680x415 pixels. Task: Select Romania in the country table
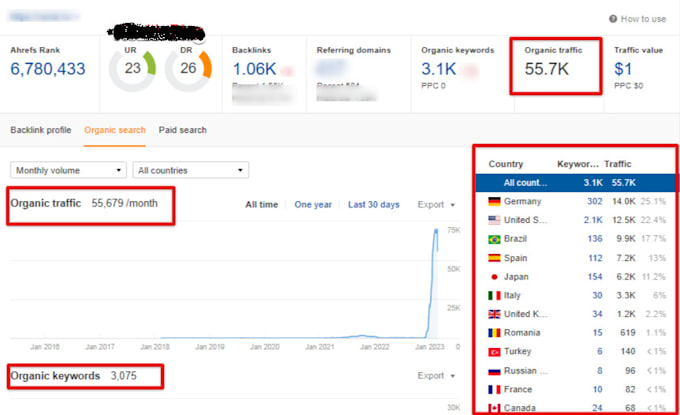pyautogui.click(x=522, y=333)
